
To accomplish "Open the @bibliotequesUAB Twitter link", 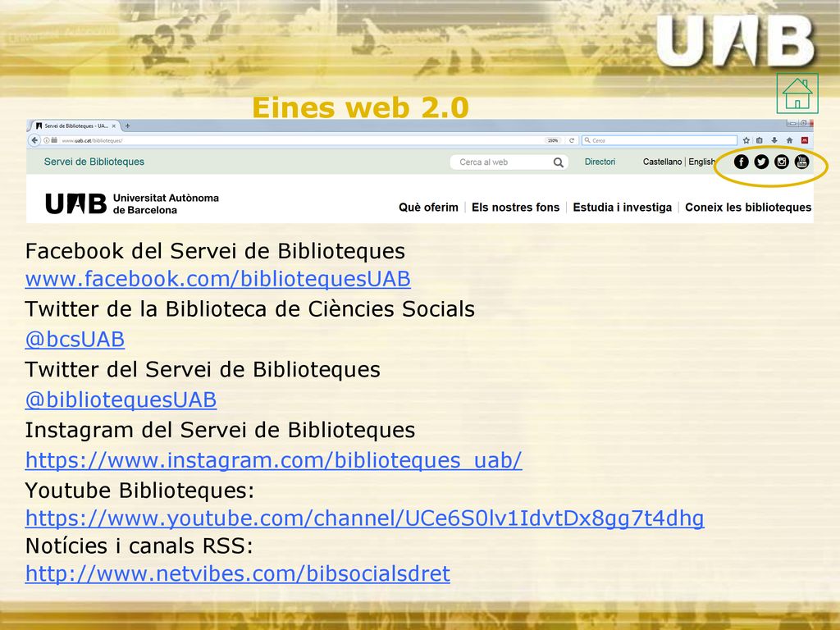I will click(x=121, y=400).
